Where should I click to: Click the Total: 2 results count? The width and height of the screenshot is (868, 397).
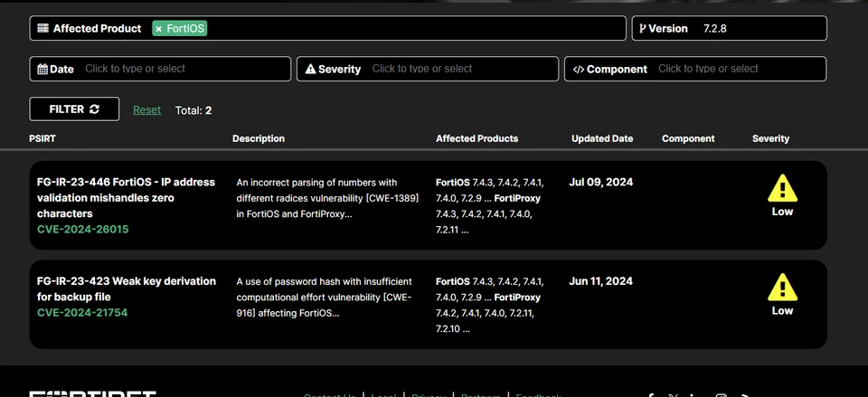(x=193, y=110)
